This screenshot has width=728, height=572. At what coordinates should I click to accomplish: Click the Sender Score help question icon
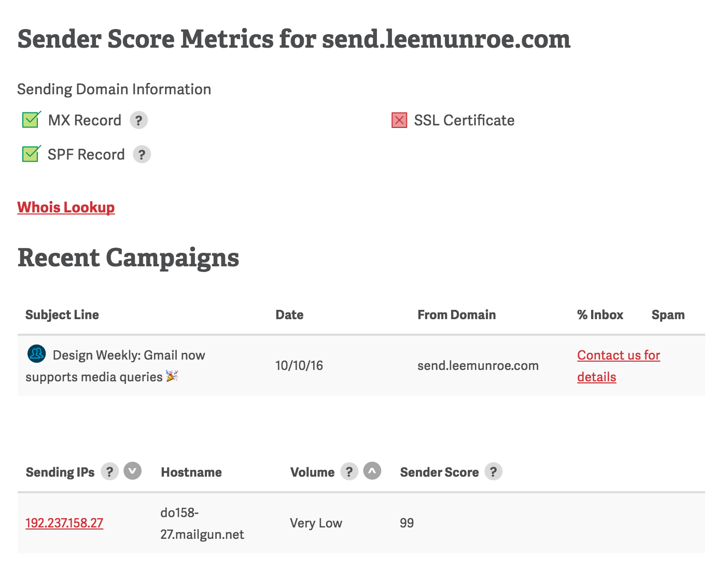click(x=493, y=471)
